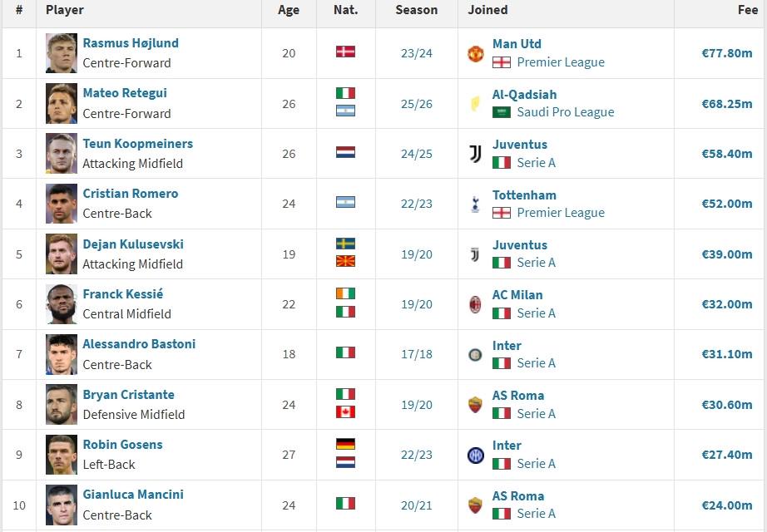Click the Man Utd club crest icon
The width and height of the screenshot is (767, 532).
point(476,54)
